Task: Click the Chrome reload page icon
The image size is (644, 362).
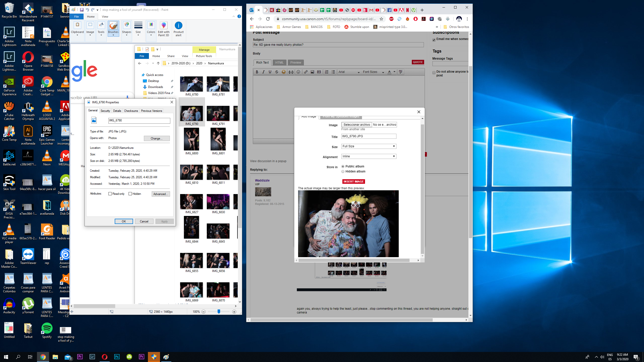Action: [268, 19]
